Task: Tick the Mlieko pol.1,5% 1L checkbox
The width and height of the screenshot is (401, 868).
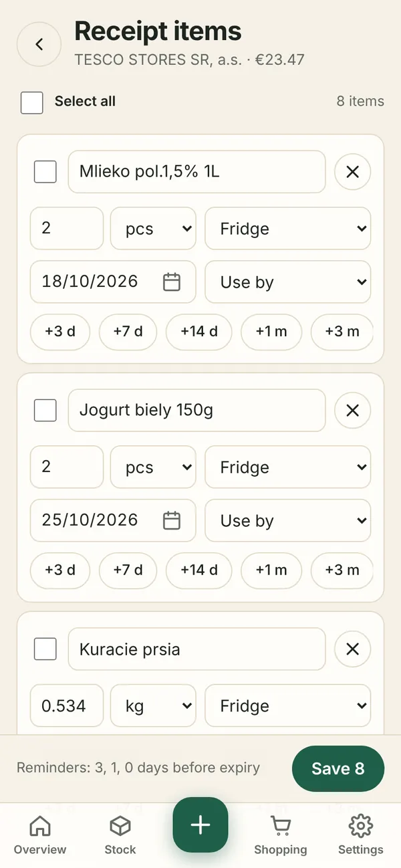Action: click(x=45, y=172)
